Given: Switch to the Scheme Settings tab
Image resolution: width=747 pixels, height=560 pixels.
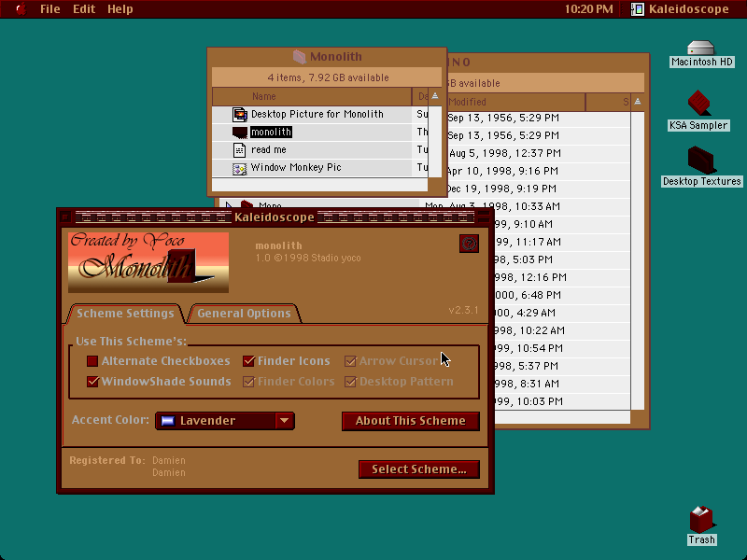Looking at the screenshot, I should (125, 314).
